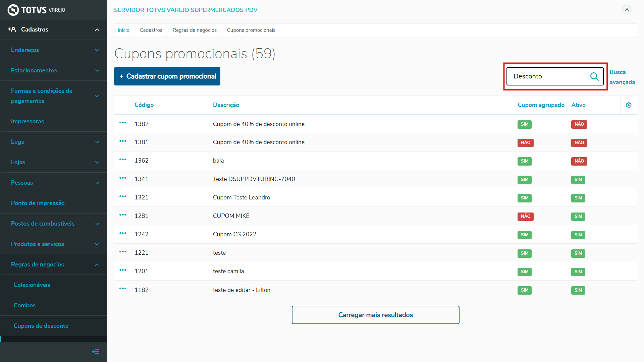Open Cupons de desconto sidebar item
This screenshot has height=362, width=644.
pyautogui.click(x=41, y=326)
